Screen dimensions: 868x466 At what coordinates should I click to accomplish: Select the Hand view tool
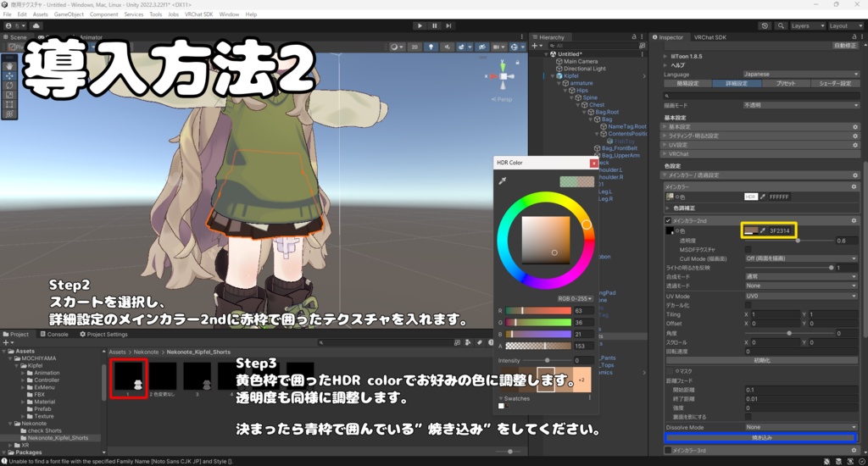(x=9, y=65)
